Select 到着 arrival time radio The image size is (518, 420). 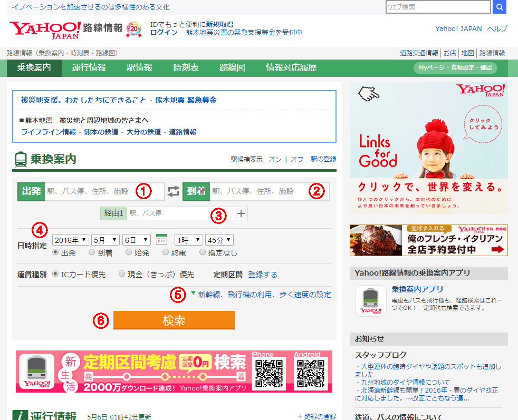(92, 252)
